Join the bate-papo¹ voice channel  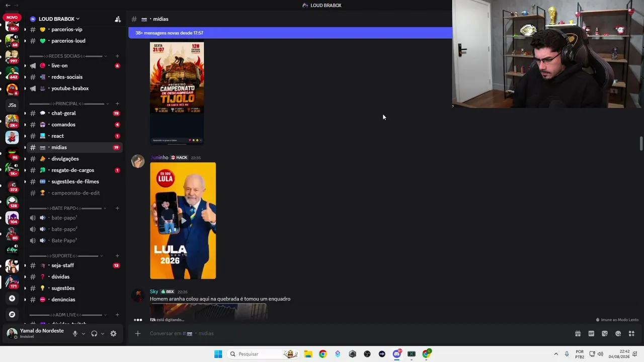click(75, 218)
